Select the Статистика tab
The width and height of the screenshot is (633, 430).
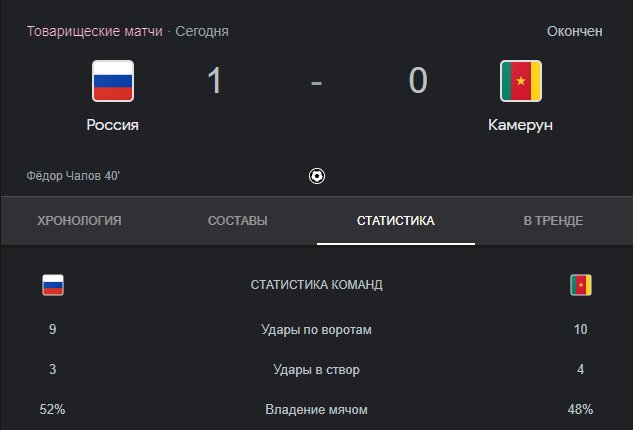pyautogui.click(x=396, y=220)
